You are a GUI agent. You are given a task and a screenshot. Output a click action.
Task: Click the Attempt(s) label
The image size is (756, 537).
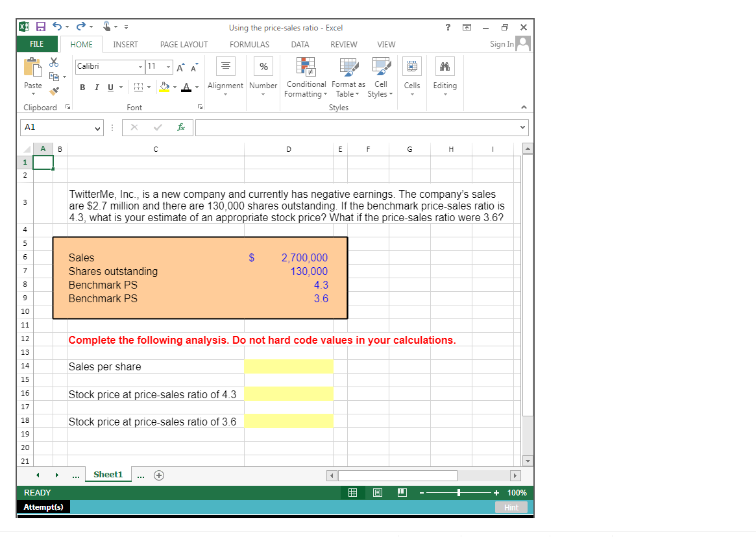[x=43, y=507]
